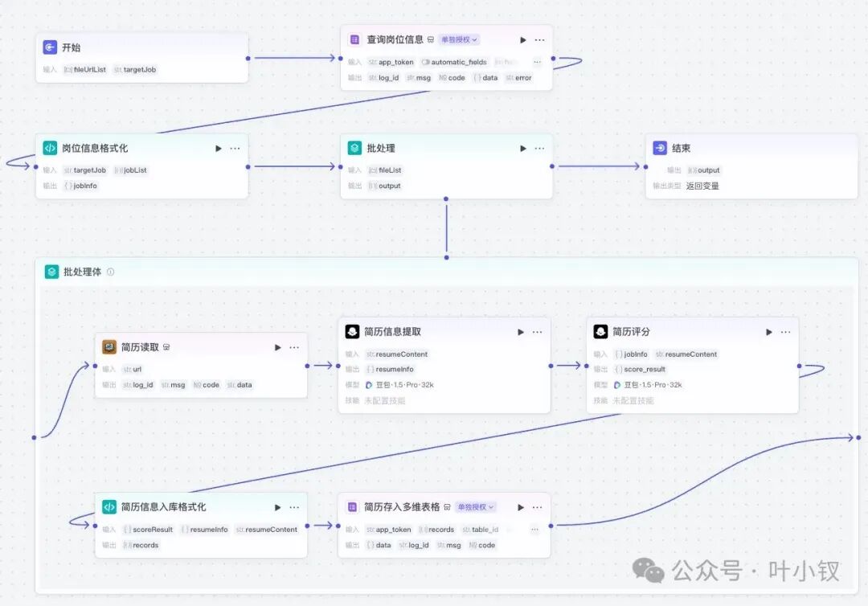This screenshot has height=606, width=868.
Task: Click bottom connector port of 批处理 node
Action: pyautogui.click(x=446, y=199)
